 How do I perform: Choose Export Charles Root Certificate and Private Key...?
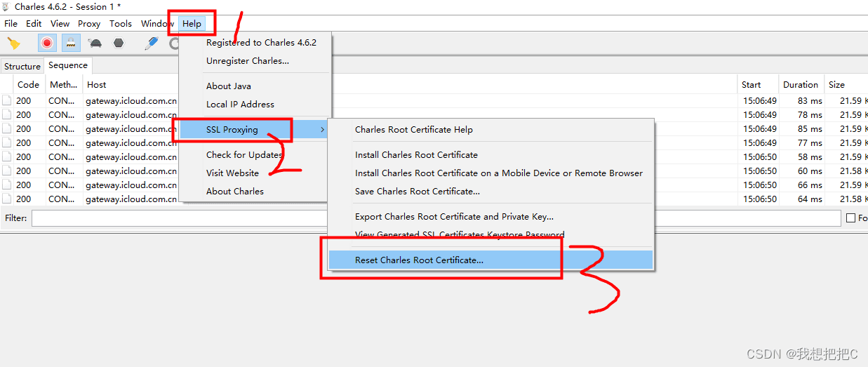[454, 216]
